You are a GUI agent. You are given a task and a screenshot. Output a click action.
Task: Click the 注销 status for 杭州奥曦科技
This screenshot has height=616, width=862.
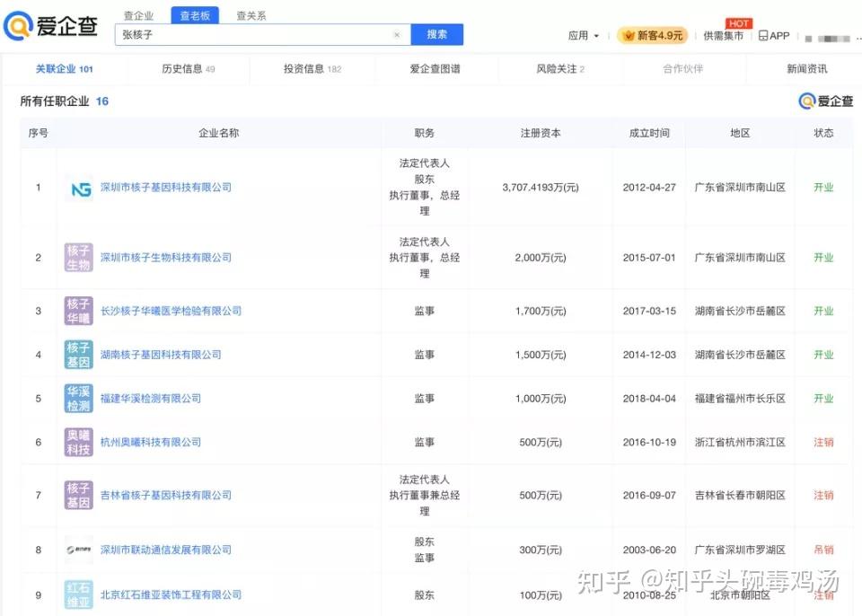(823, 442)
